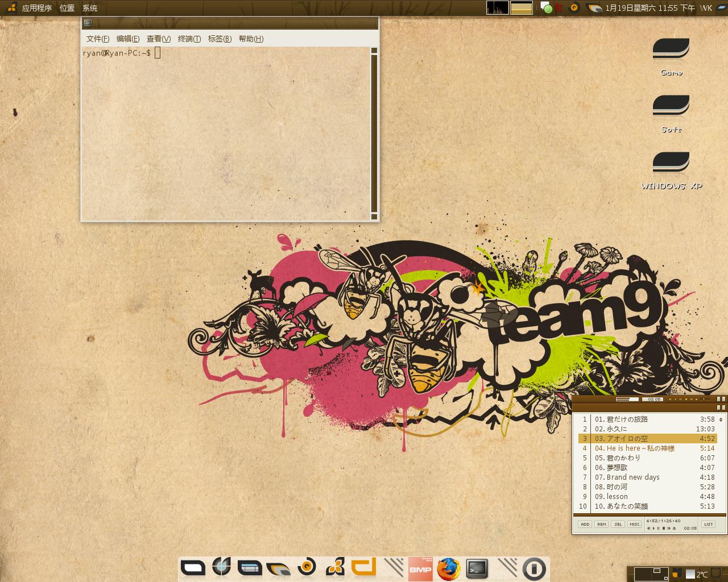This screenshot has height=582, width=728.
Task: Open the Game desktop icon
Action: click(671, 56)
